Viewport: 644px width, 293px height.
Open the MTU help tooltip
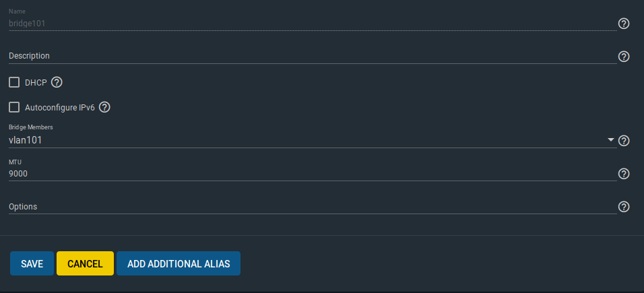point(624,174)
